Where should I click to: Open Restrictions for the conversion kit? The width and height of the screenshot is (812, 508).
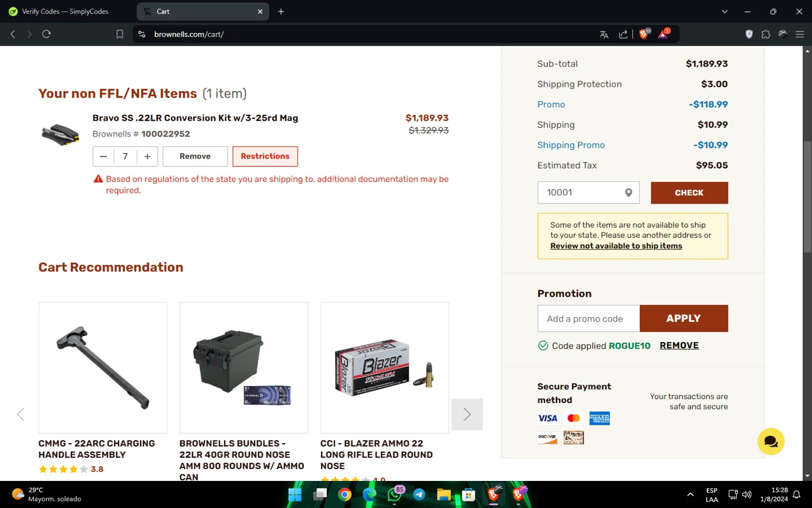coord(265,157)
